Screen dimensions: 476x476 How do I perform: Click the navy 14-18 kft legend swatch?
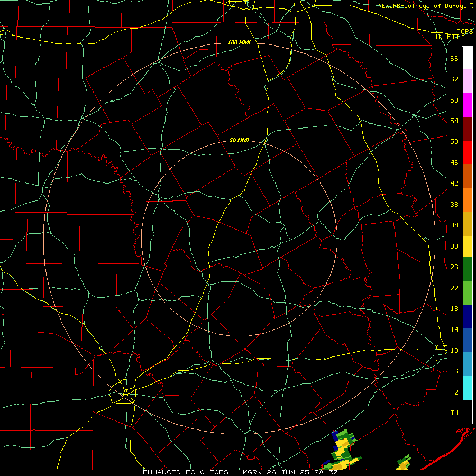(467, 317)
